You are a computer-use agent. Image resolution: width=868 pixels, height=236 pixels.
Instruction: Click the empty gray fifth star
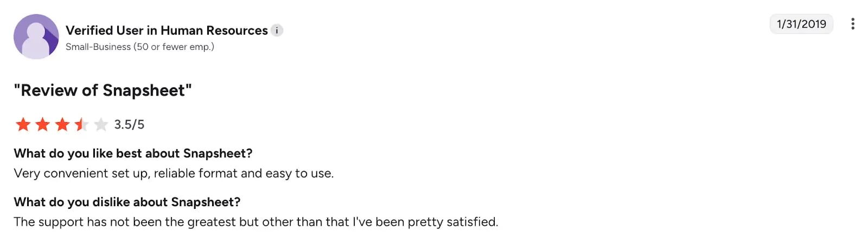tap(101, 125)
